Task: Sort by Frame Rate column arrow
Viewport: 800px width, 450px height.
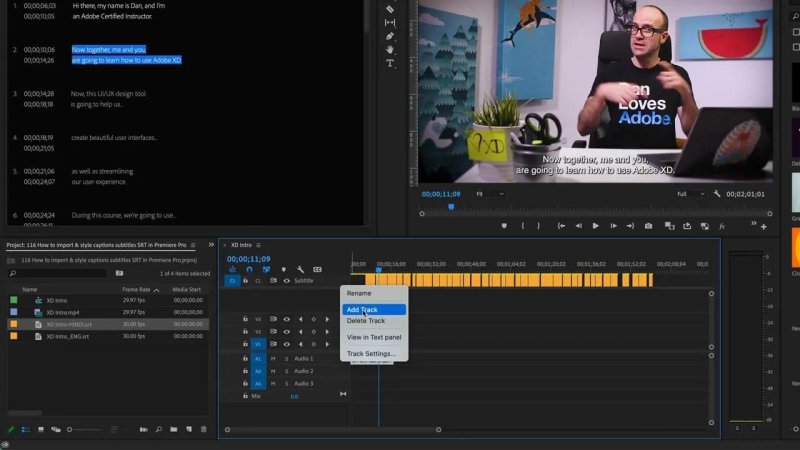Action: click(x=157, y=290)
